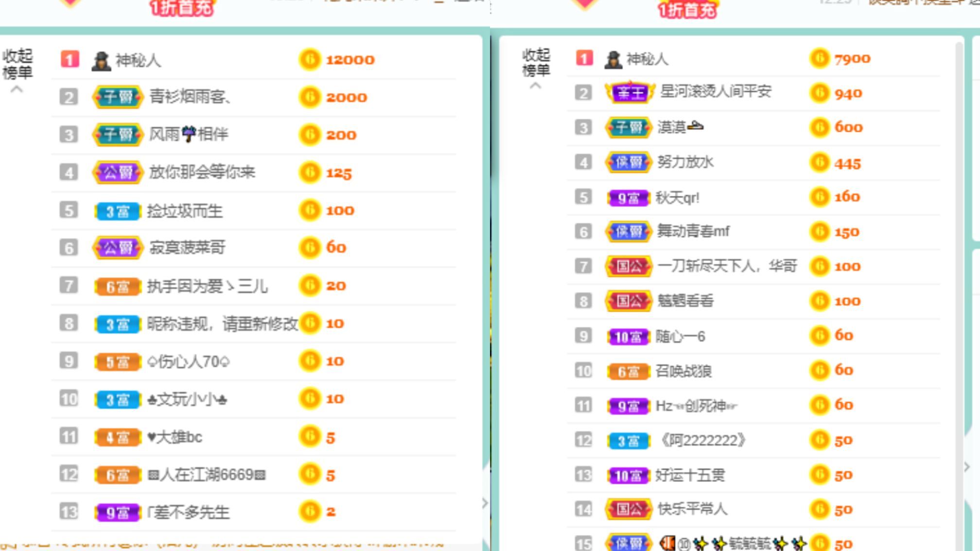The image size is (980, 551).
Task: Click the gold coin icon beside 12000
Action: click(310, 60)
